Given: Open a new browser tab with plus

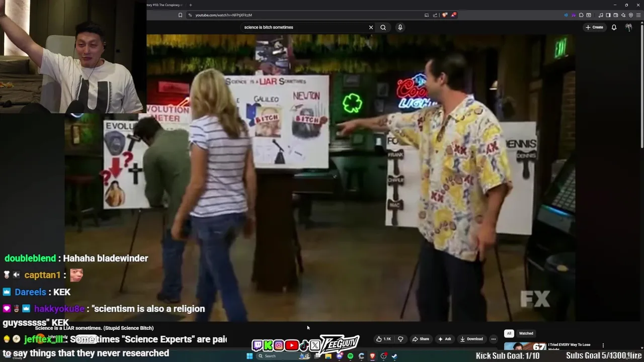Looking at the screenshot, I should [190, 5].
